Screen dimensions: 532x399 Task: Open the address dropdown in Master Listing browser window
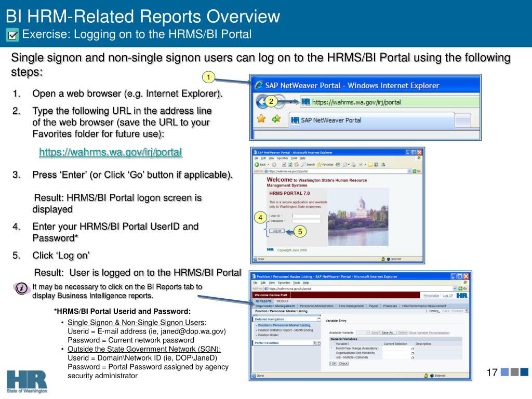[455, 288]
